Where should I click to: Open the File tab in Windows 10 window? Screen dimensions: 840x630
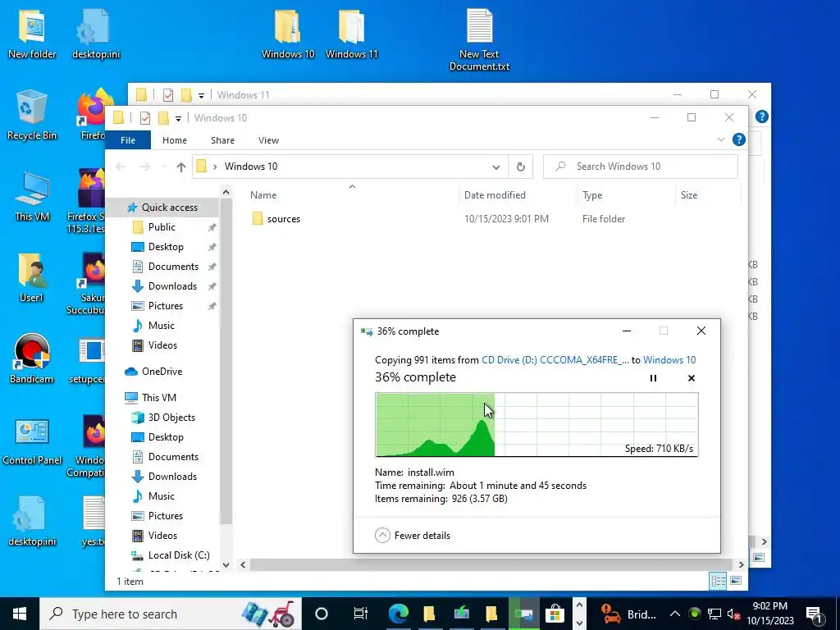(128, 140)
